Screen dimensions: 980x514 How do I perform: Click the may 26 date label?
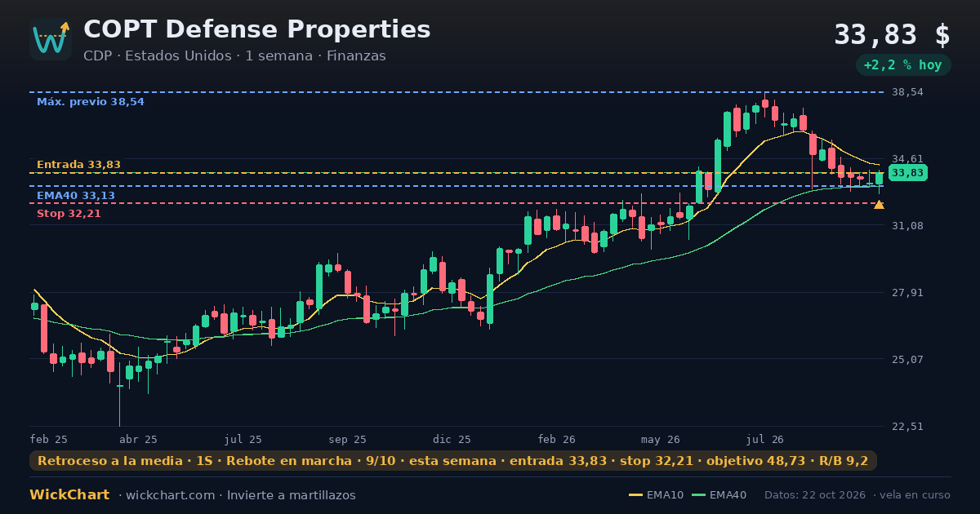point(661,439)
